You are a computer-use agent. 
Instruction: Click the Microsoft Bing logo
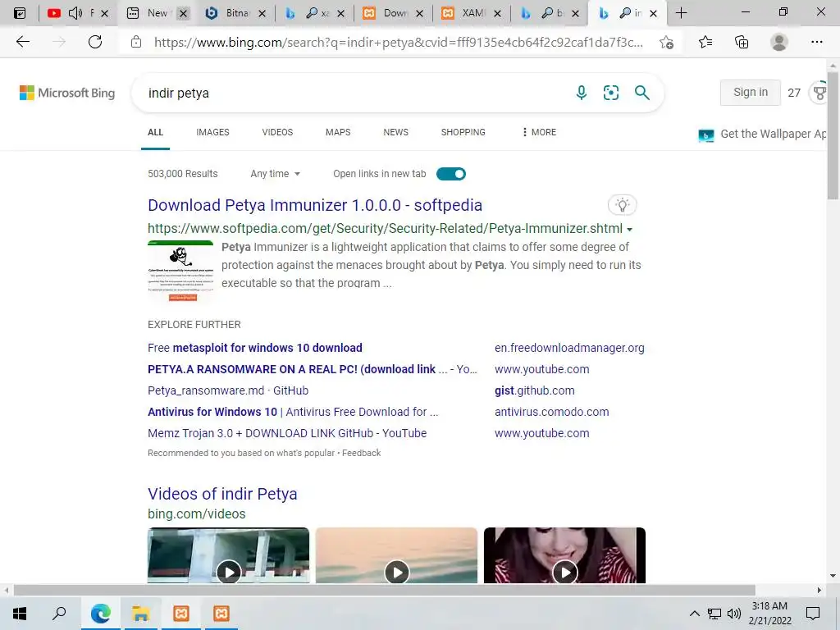point(67,93)
